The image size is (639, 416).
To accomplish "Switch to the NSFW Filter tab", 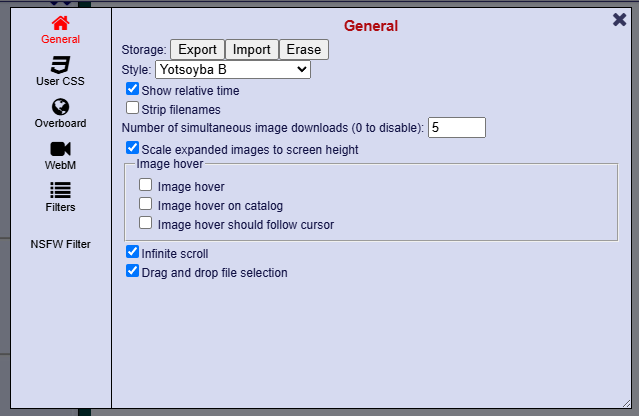I will 60,244.
